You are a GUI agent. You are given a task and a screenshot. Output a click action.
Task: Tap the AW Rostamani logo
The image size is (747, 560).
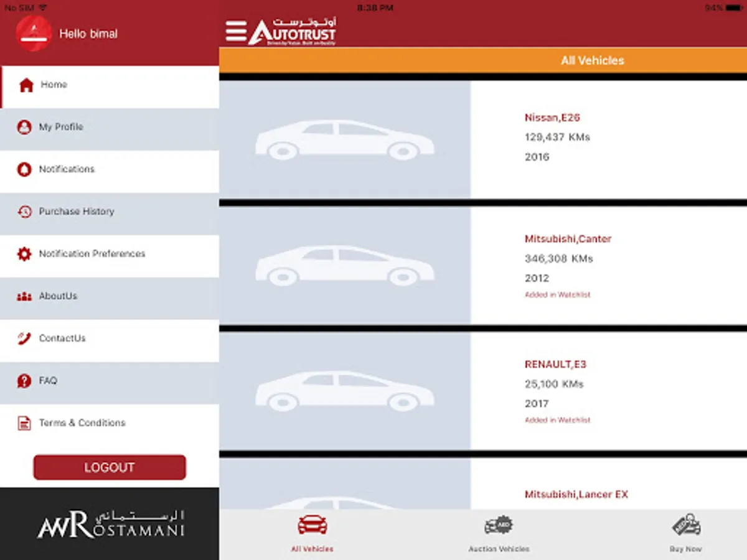click(110, 524)
